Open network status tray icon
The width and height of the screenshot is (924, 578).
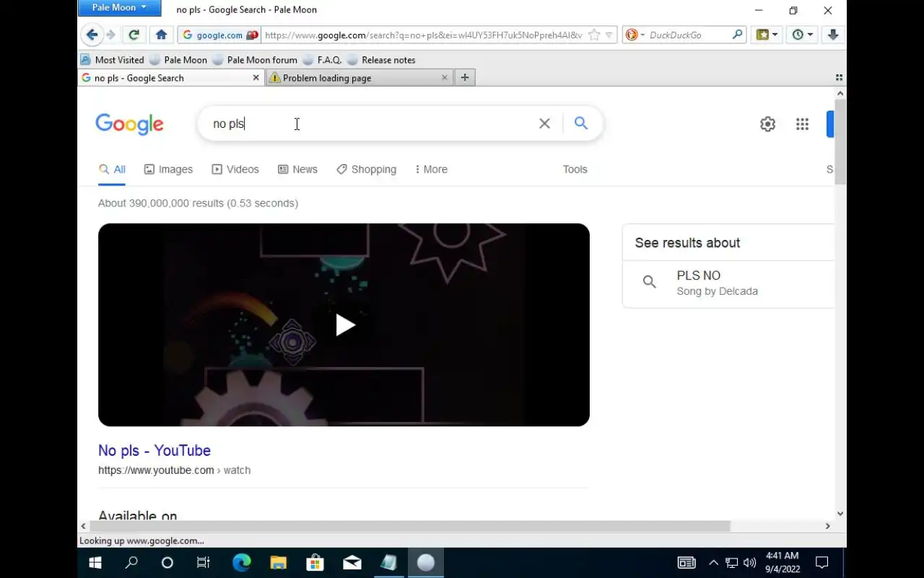731,563
